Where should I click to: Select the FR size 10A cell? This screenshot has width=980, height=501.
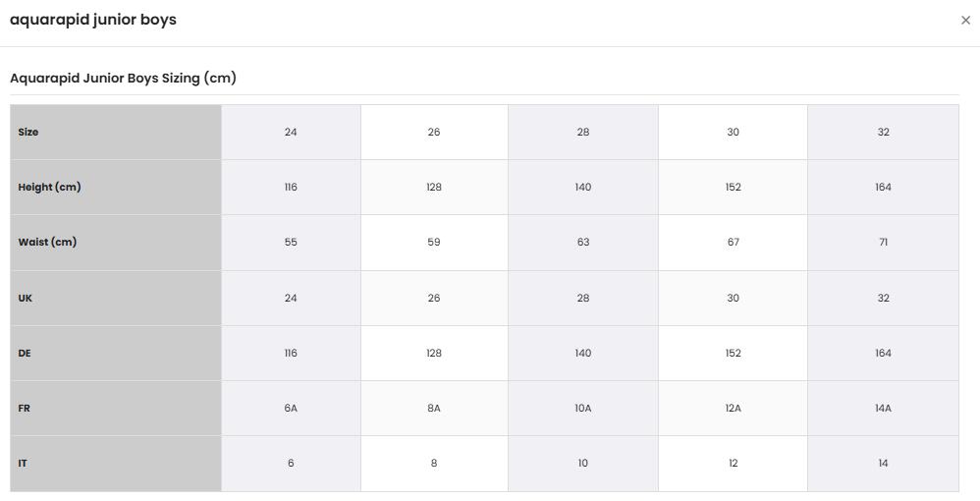tap(583, 408)
